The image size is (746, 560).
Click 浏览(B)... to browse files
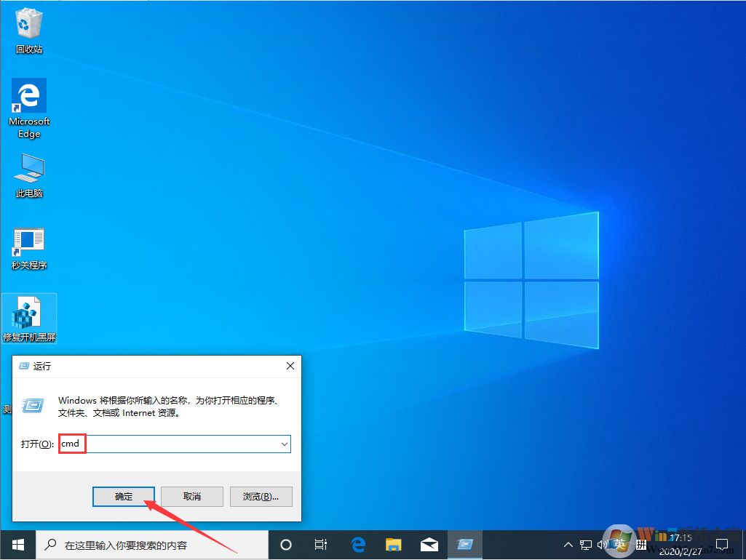[x=261, y=496]
